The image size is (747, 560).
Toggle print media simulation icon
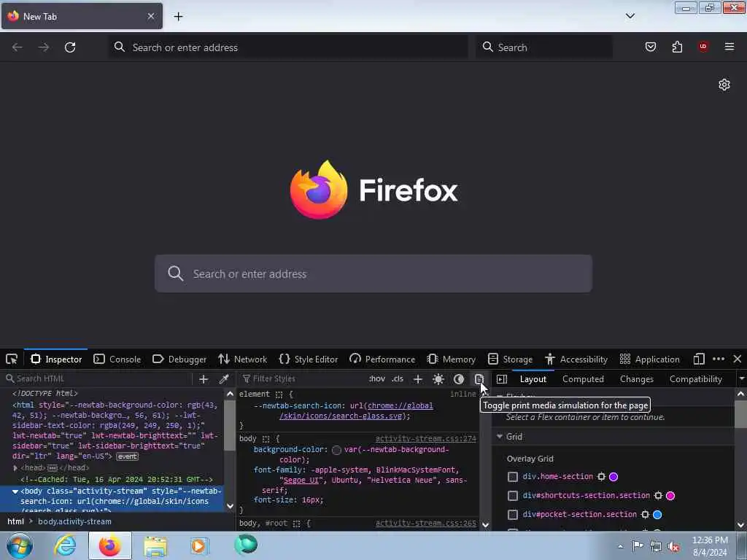tap(479, 379)
